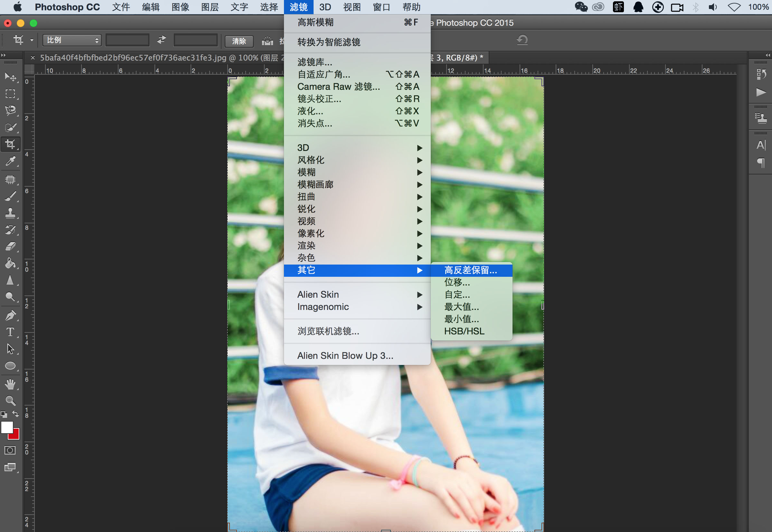772x532 pixels.
Task: Choose 最小值 from the 其它 submenu
Action: click(471, 319)
